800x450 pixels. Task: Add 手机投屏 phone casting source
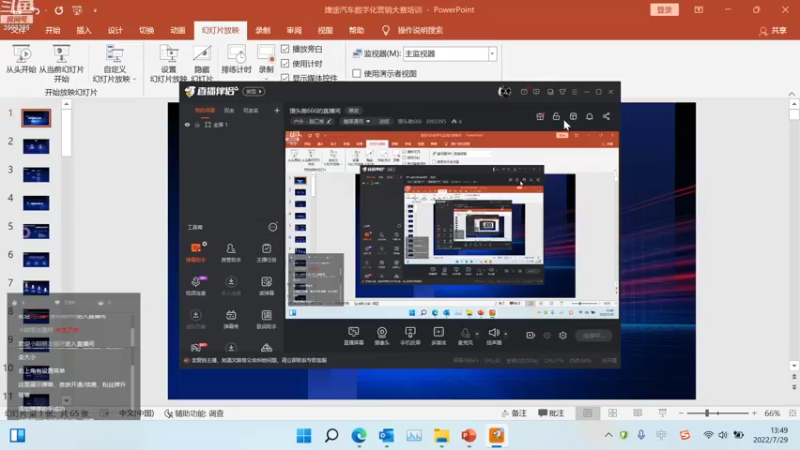point(410,336)
